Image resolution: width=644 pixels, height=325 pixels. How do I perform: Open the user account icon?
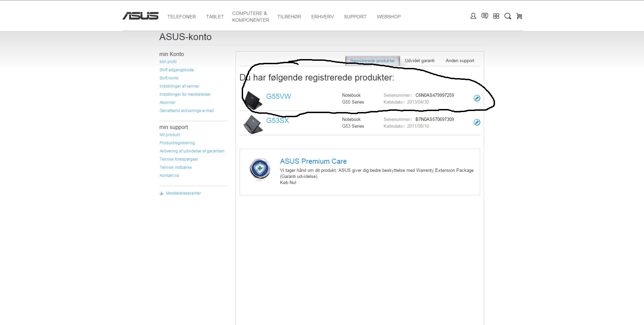click(473, 16)
